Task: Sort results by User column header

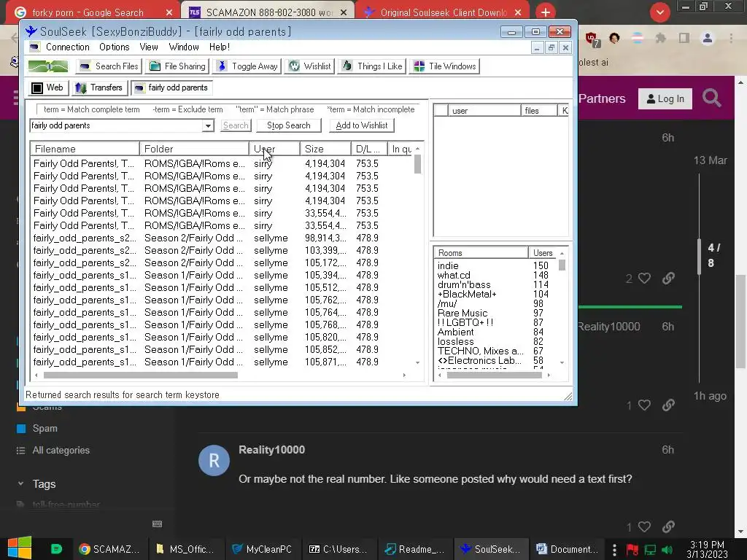Action: coord(274,149)
